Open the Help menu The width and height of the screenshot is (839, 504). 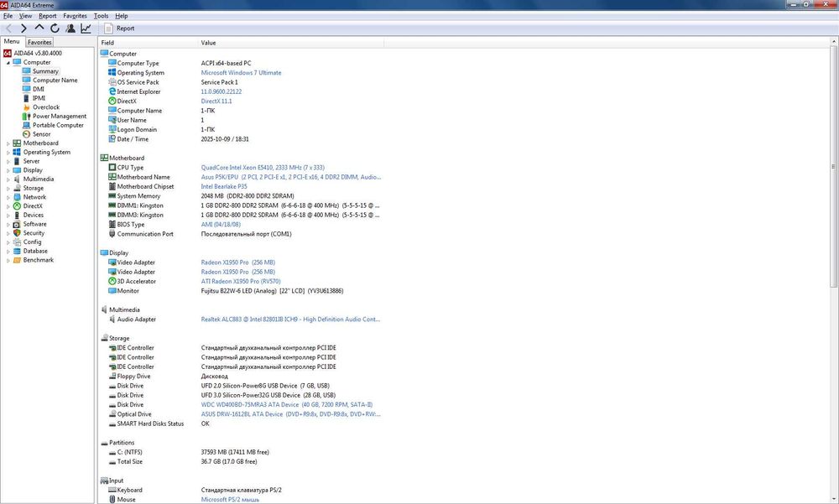click(x=122, y=16)
